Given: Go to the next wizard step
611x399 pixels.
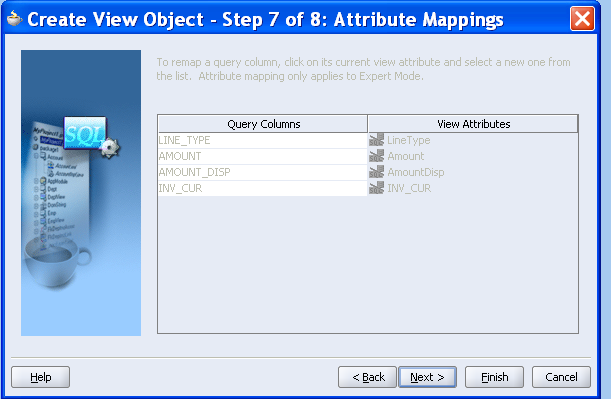Looking at the screenshot, I should tap(427, 377).
